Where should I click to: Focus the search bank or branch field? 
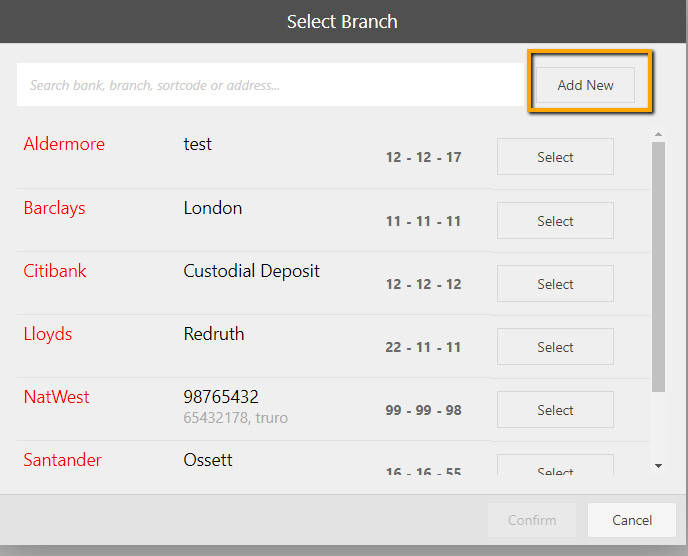coord(270,85)
